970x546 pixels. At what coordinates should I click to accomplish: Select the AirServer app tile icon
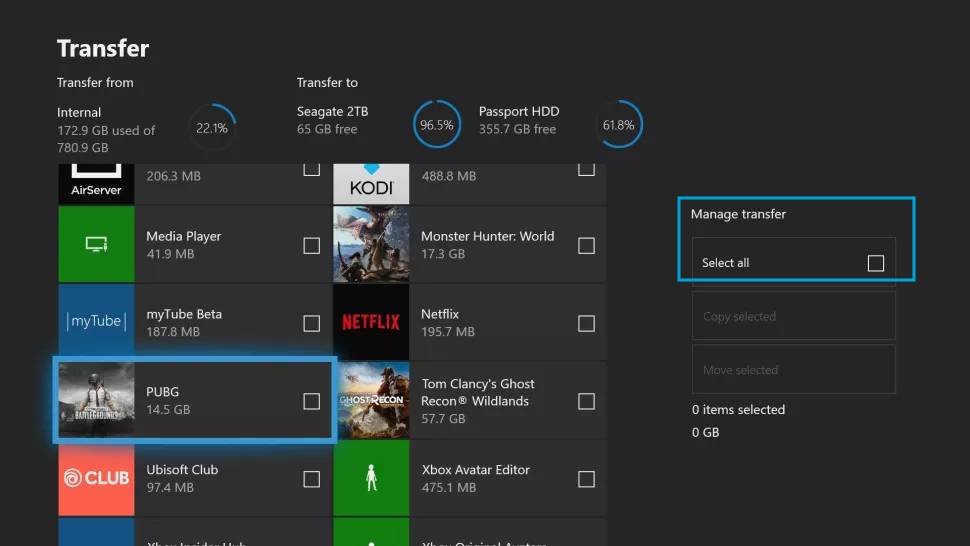pos(96,184)
